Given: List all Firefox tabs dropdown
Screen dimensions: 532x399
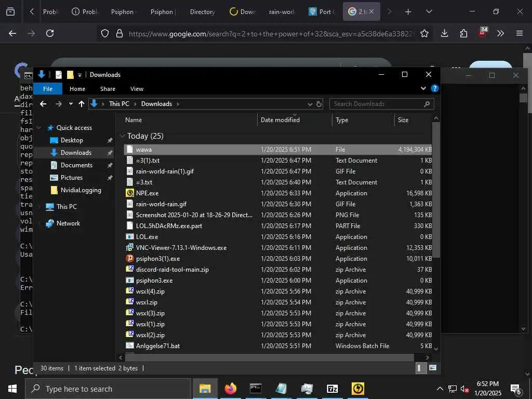Looking at the screenshot, I should pos(429,11).
